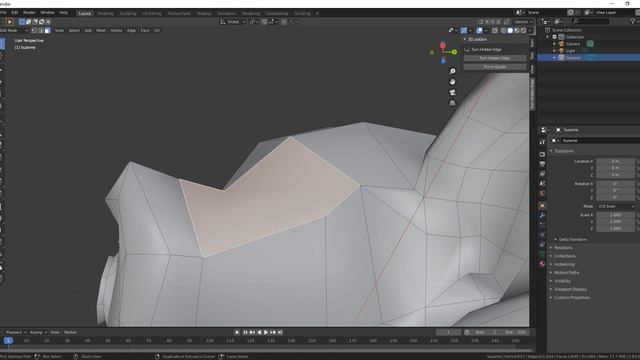The height and width of the screenshot is (360, 640).
Task: Switch to the Modeling workspace tab
Action: [x=105, y=13]
